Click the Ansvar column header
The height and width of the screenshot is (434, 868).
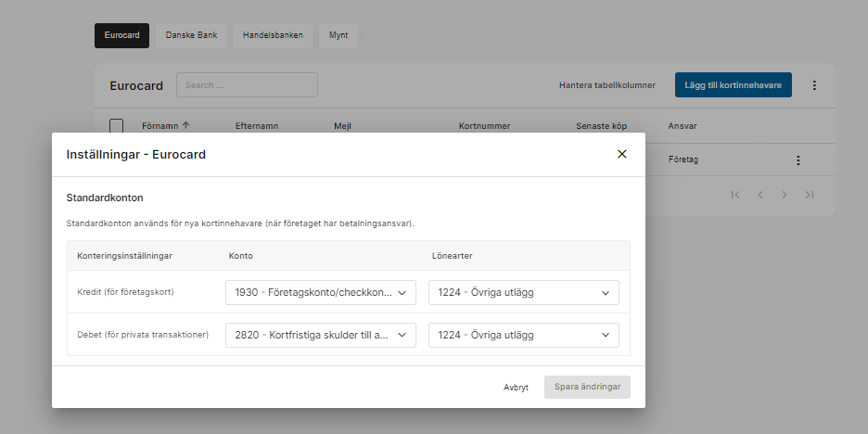point(683,126)
